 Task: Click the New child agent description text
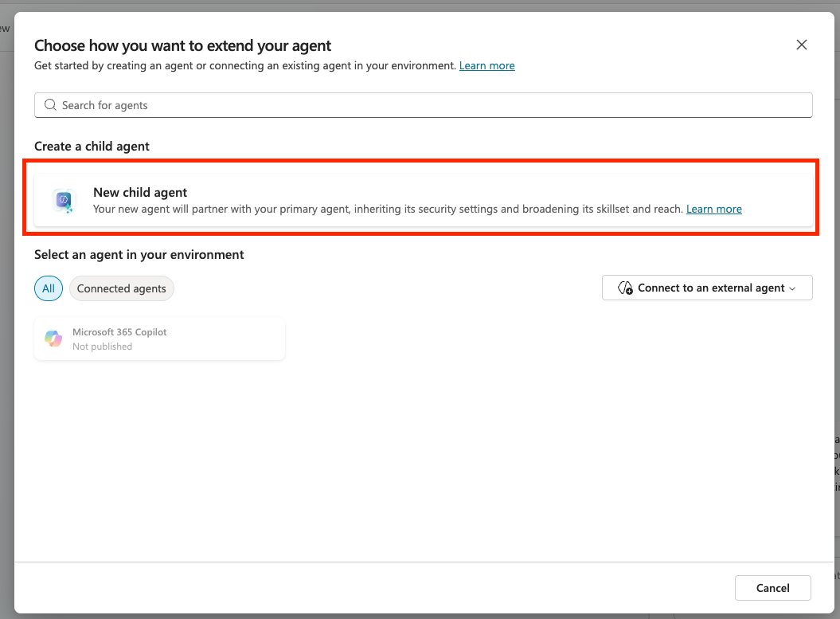(388, 209)
